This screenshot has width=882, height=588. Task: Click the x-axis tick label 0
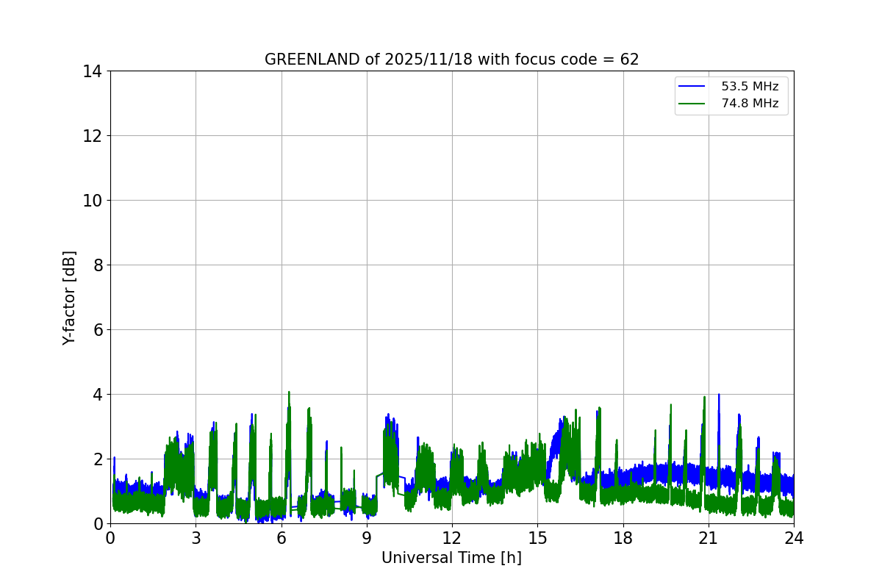point(110,538)
